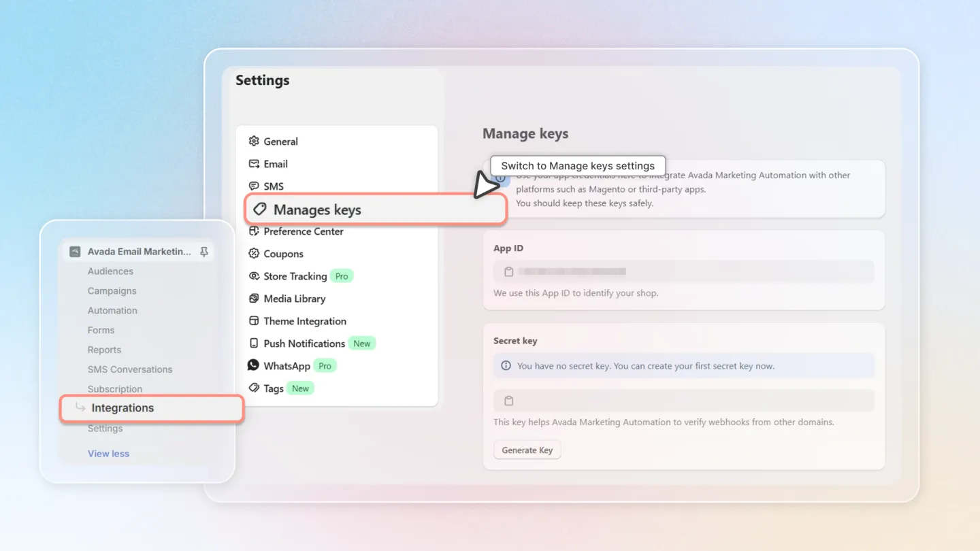Click the Manages keys tag icon
This screenshot has width=980, height=551.
(259, 210)
